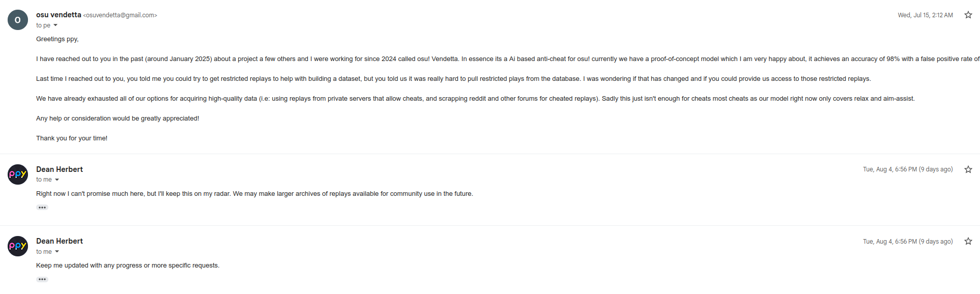
Task: Click the "Keep me updated with any progress" text
Action: pos(128,266)
